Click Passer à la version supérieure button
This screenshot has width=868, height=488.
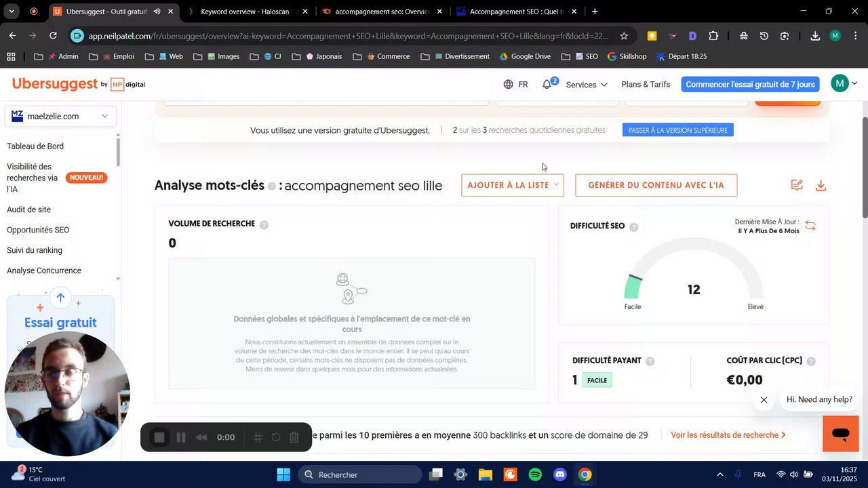tap(677, 130)
